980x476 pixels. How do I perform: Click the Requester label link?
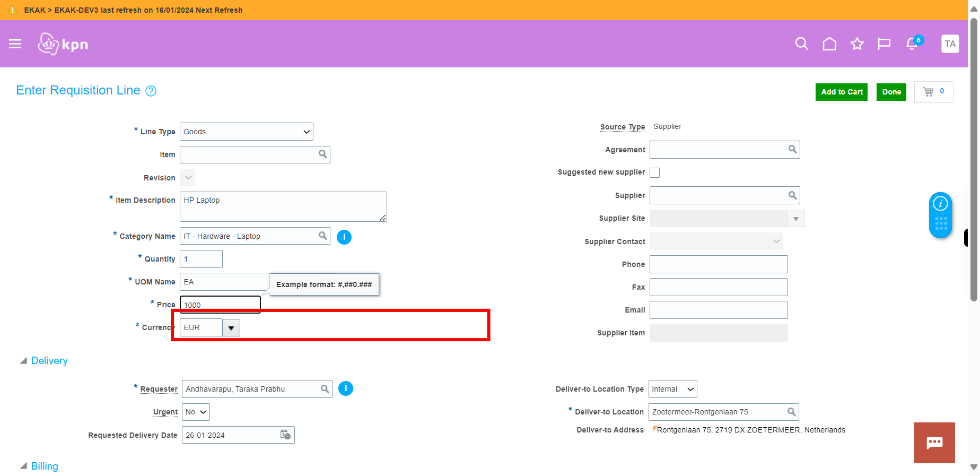pos(159,389)
